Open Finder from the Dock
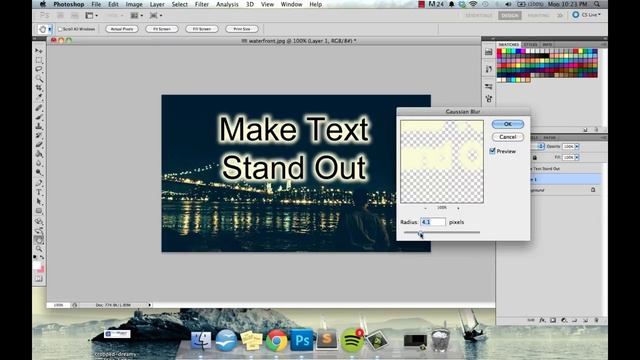Viewport: 640px width, 360px height. [x=201, y=340]
